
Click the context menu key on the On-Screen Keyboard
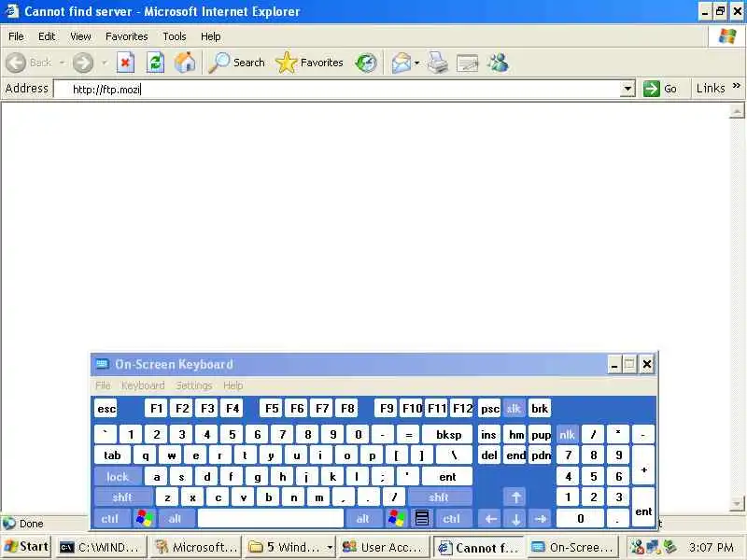[422, 518]
